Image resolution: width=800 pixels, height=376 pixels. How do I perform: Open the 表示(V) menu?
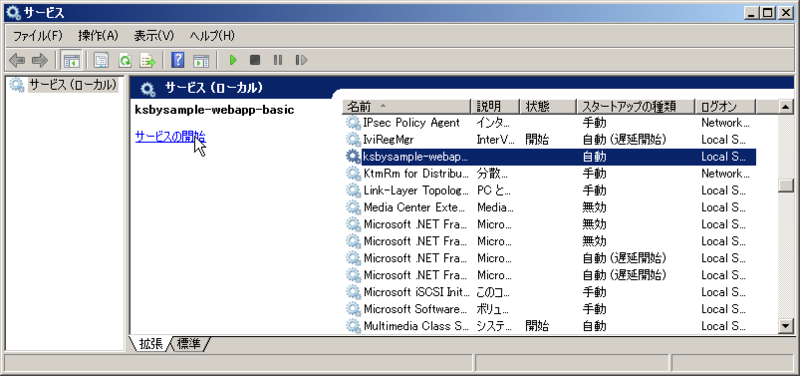(x=154, y=36)
